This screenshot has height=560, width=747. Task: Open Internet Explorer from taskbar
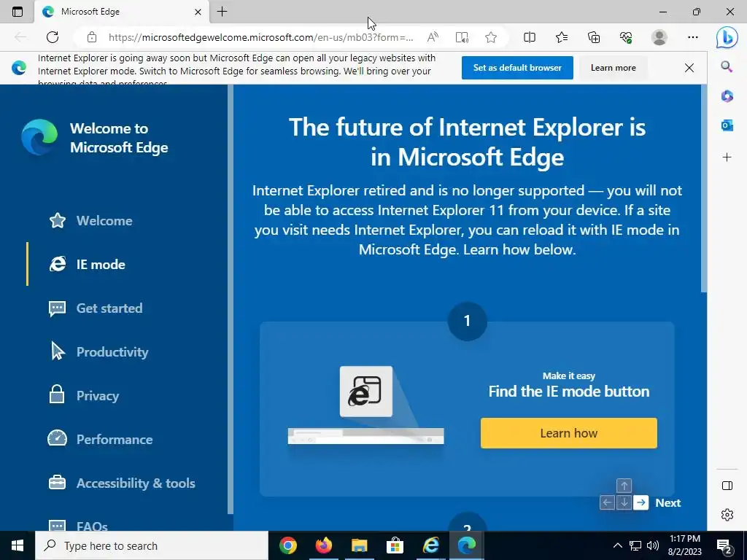click(x=430, y=545)
